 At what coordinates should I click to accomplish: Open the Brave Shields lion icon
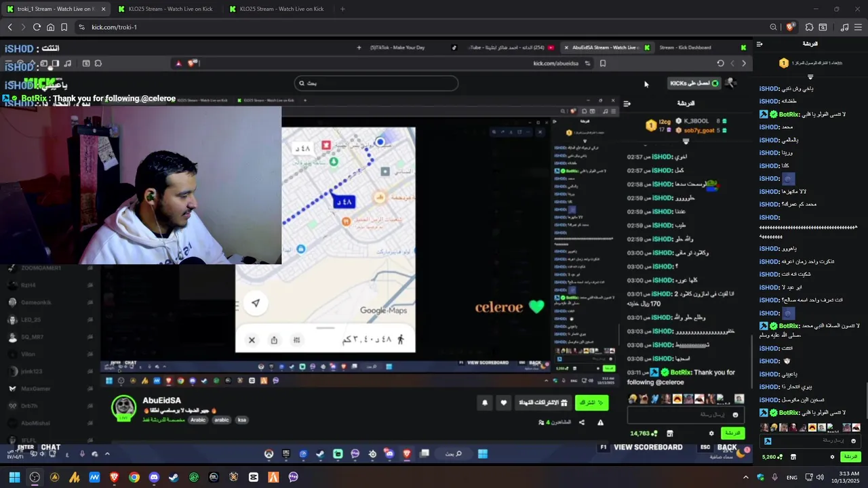pos(790,27)
